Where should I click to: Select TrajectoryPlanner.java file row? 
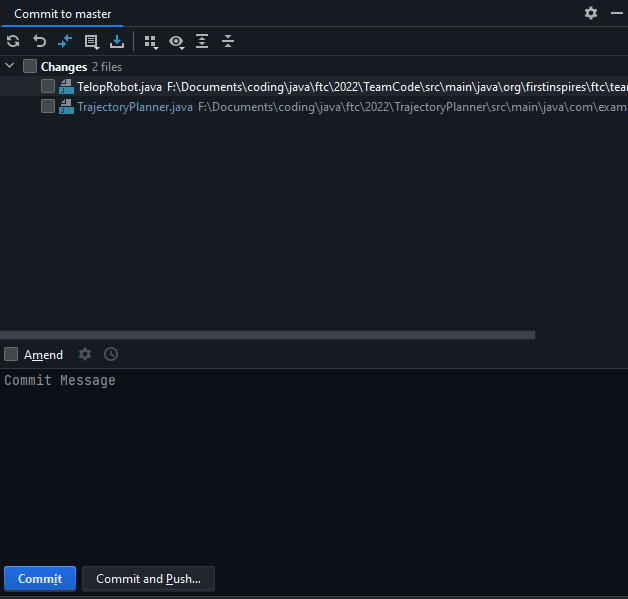[314, 107]
